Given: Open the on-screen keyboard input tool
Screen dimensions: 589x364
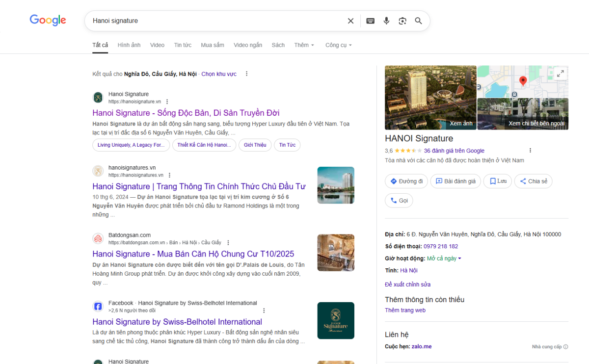Looking at the screenshot, I should 371,21.
